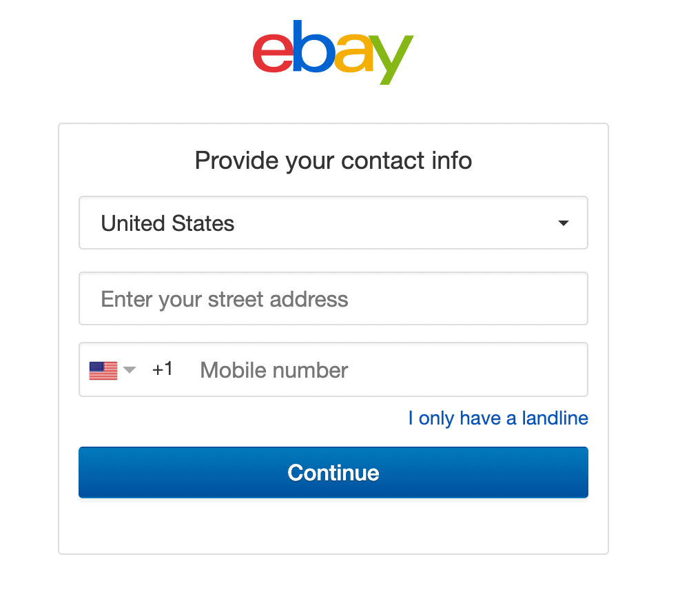The height and width of the screenshot is (601, 700).
Task: Open the I only have a landline link
Action: 498,418
